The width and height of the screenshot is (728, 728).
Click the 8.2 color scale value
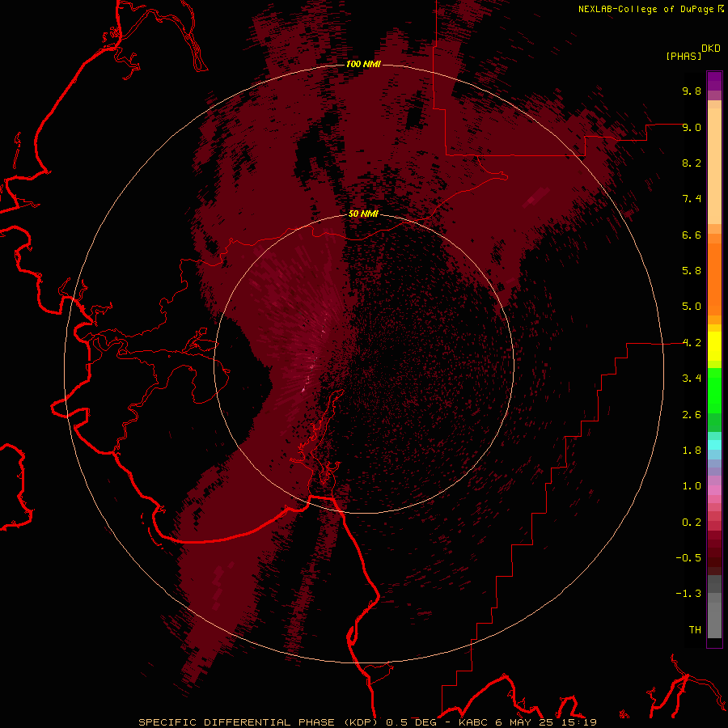coord(692,163)
